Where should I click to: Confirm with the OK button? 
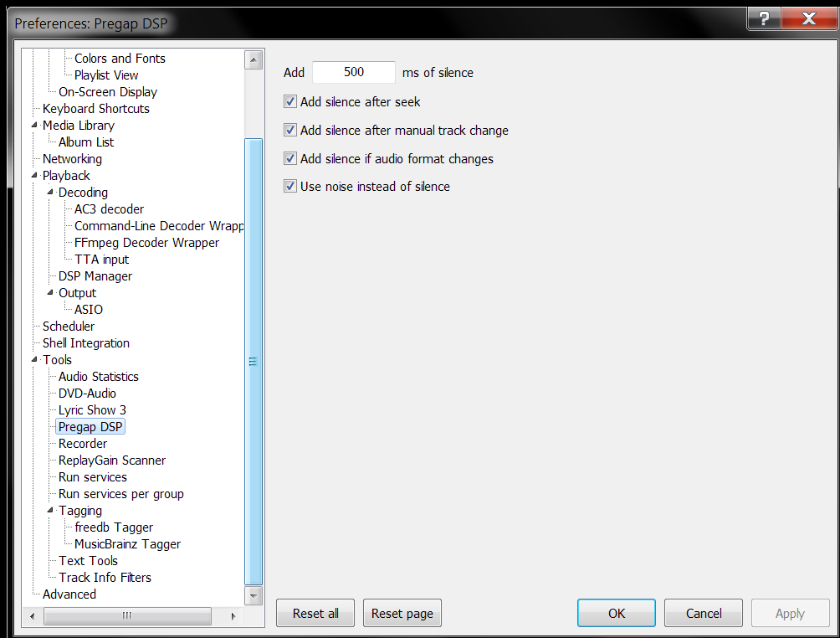point(617,614)
